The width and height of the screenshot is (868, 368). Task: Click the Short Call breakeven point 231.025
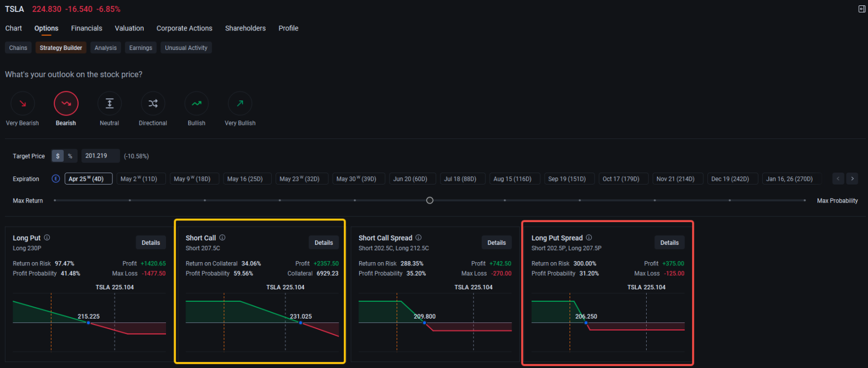click(301, 323)
